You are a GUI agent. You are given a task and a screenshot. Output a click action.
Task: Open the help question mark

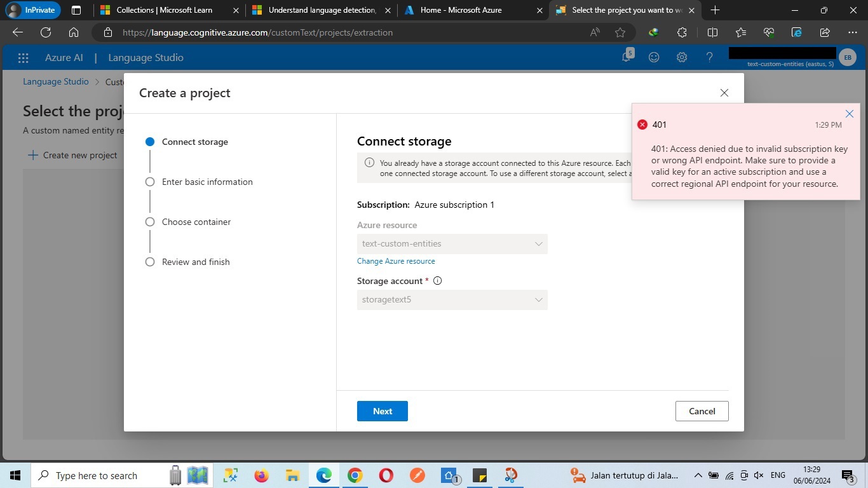710,57
